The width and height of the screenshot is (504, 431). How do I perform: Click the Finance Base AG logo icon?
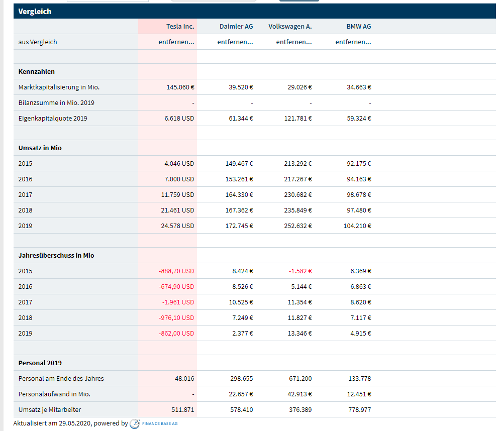(x=135, y=424)
